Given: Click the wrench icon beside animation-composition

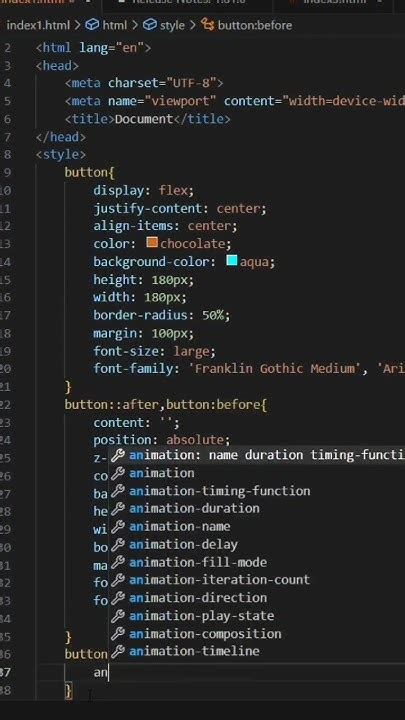Looking at the screenshot, I should (118, 634).
